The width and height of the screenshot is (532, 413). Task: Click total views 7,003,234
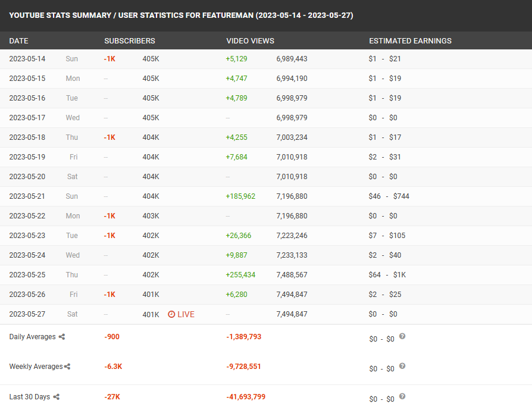coord(292,137)
